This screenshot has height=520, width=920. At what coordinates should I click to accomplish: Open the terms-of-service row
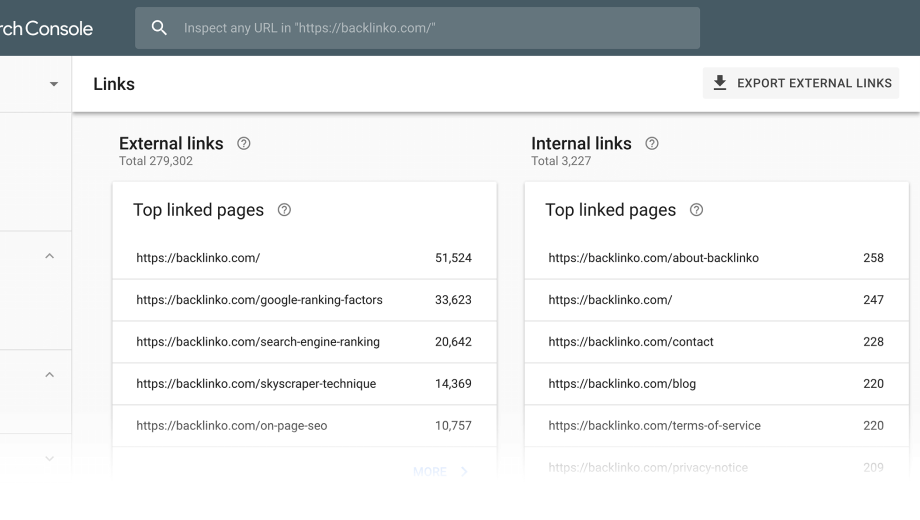click(x=716, y=426)
